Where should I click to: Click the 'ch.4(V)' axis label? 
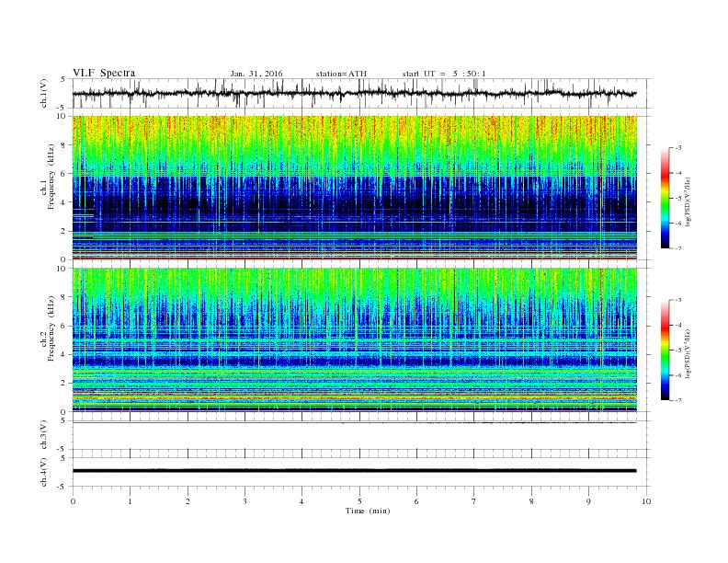pyautogui.click(x=44, y=472)
